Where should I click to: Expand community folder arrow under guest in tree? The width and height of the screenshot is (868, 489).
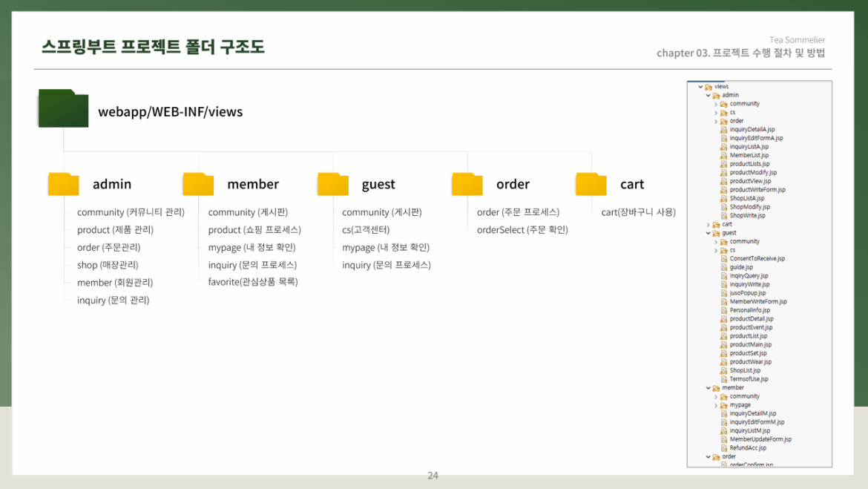click(x=716, y=241)
